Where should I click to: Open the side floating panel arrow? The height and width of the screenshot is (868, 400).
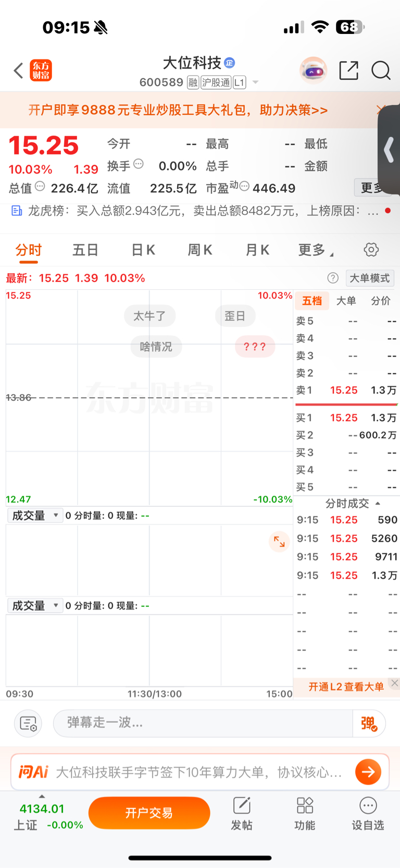pos(389,151)
